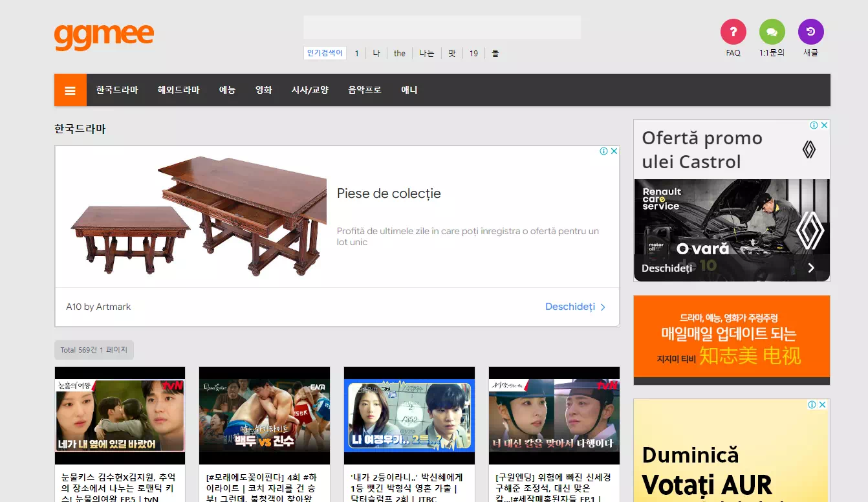
Task: Click the Artmark ad info icon
Action: point(603,151)
